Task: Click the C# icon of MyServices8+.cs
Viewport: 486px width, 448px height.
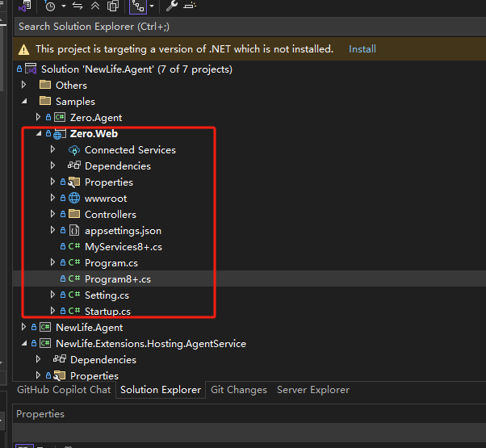Action: tap(74, 246)
